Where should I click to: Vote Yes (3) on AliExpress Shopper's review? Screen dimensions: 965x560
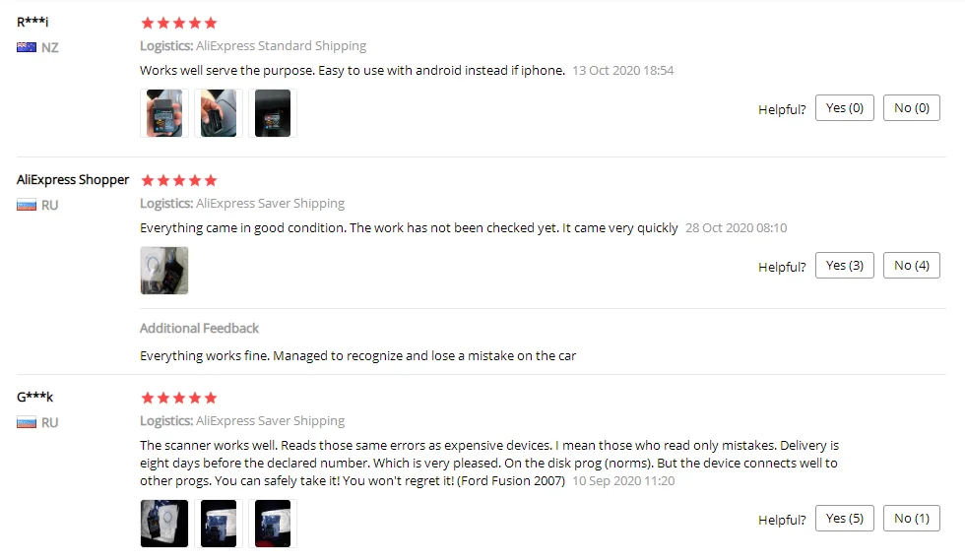click(x=845, y=265)
